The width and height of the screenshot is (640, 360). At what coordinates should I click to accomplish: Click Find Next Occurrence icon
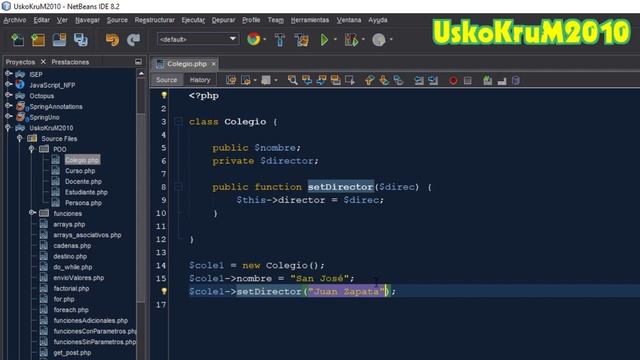(x=321, y=80)
